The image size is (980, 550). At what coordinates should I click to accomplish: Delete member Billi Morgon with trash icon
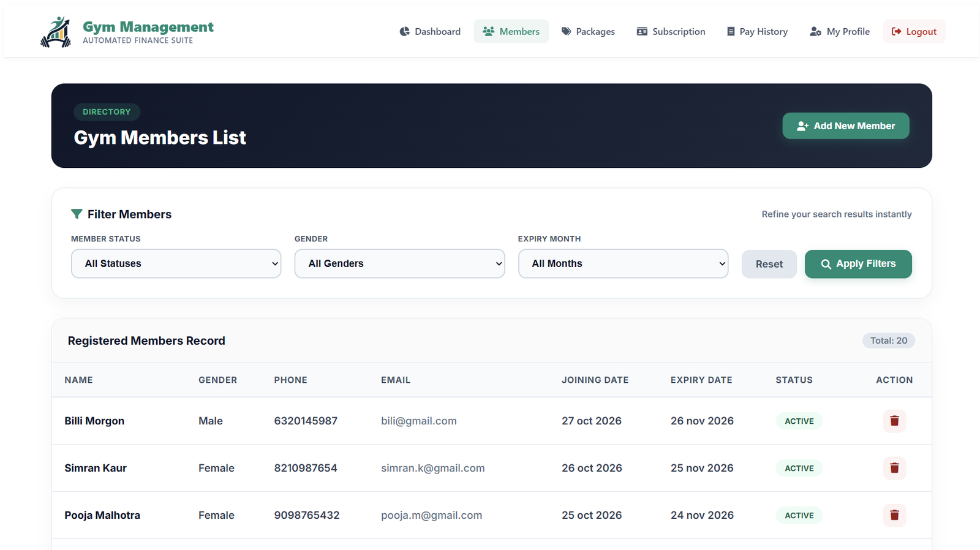(x=894, y=421)
